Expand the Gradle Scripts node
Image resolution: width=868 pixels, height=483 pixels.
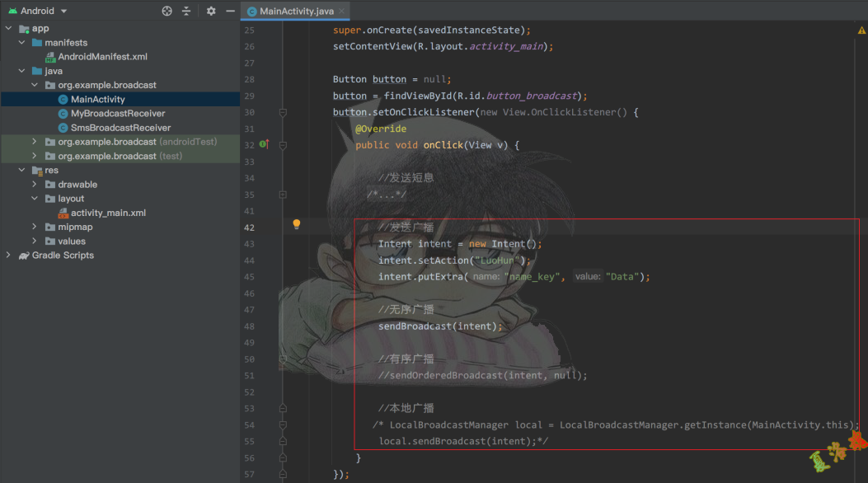tap(9, 256)
